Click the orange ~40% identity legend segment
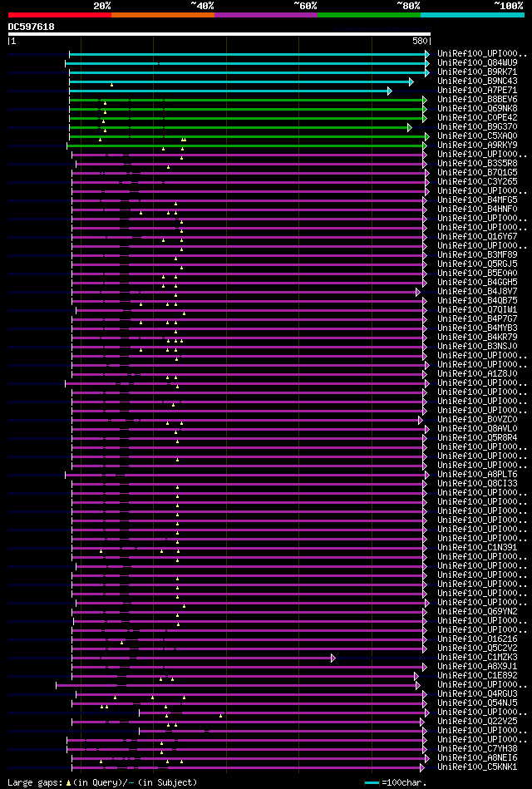The image size is (532, 789). click(x=163, y=15)
